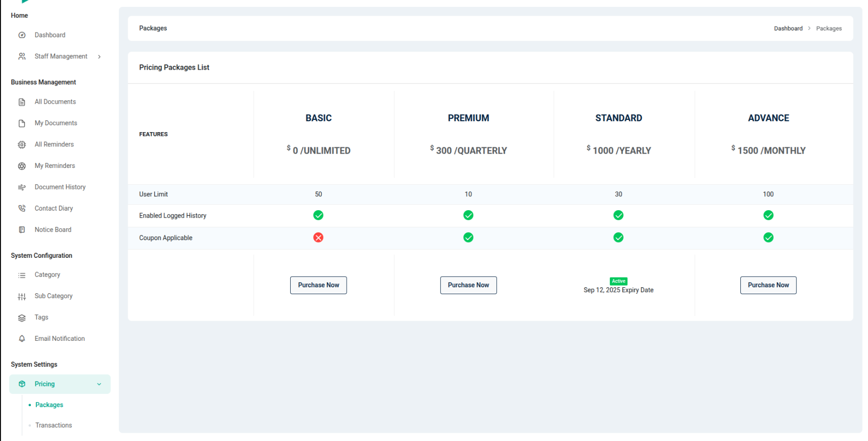Collapse the Pricing menu chevron
The image size is (868, 441).
coord(99,385)
